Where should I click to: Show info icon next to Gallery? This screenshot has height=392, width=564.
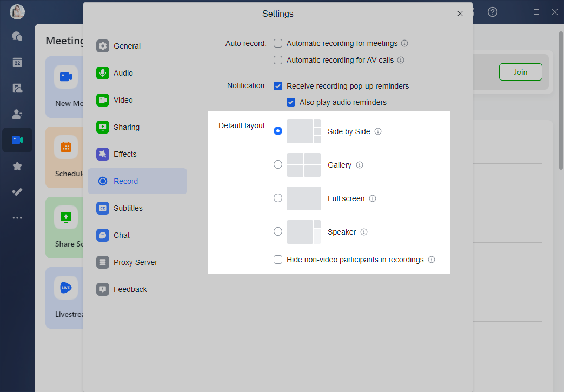(360, 165)
